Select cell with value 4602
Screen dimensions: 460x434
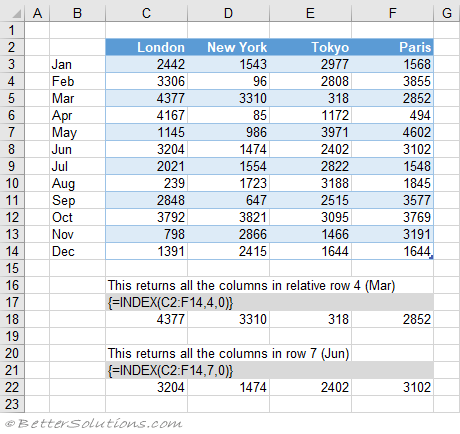coord(392,132)
